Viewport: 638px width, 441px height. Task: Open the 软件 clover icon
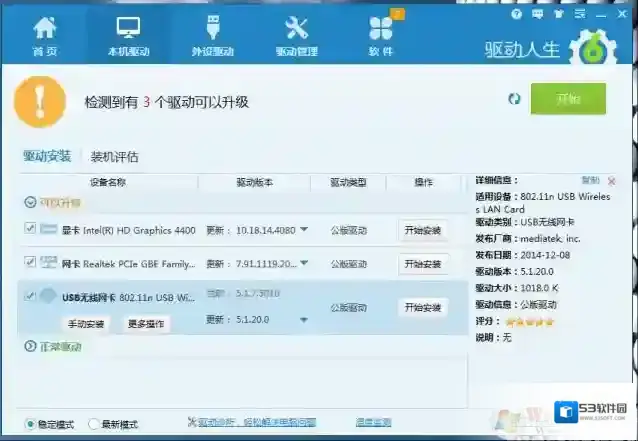coord(380,33)
